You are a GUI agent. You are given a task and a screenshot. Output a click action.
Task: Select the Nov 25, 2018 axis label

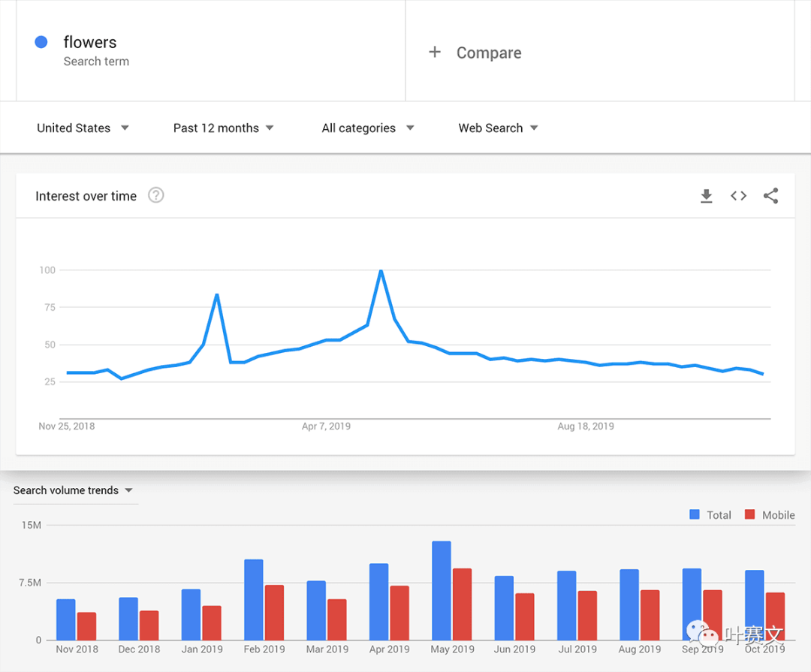tap(67, 426)
